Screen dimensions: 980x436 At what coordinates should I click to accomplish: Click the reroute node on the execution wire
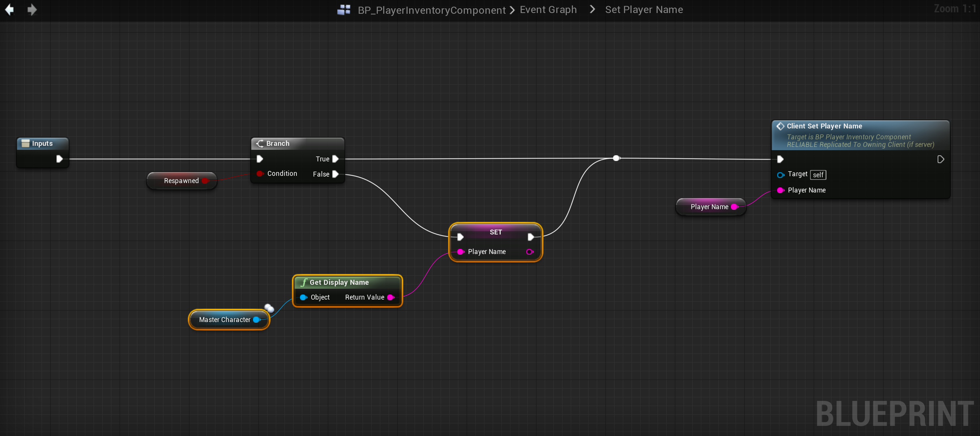coord(616,158)
